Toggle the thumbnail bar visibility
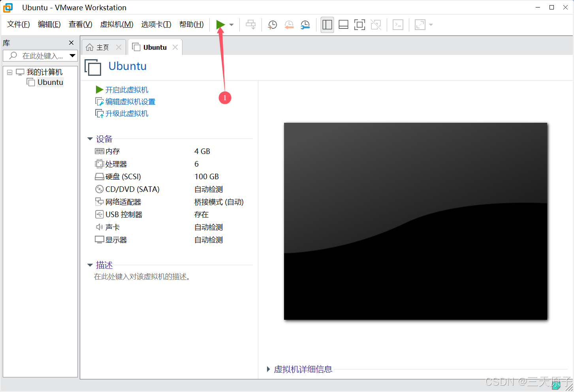 coord(343,24)
